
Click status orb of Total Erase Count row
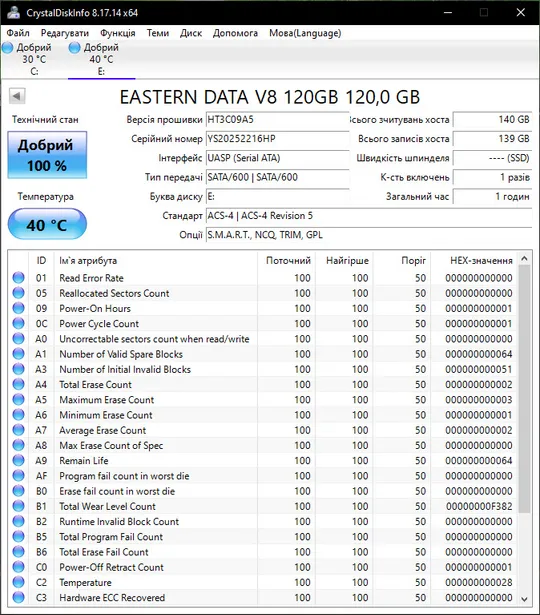18,384
